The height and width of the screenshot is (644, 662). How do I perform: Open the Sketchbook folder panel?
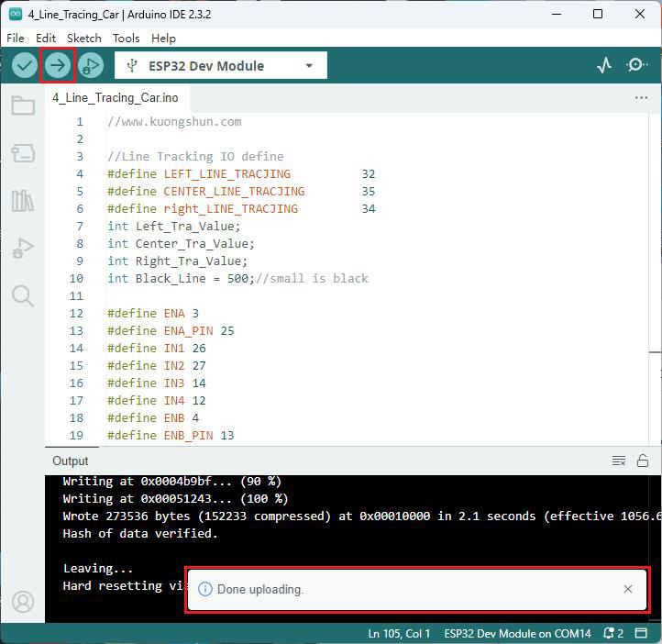click(x=23, y=105)
